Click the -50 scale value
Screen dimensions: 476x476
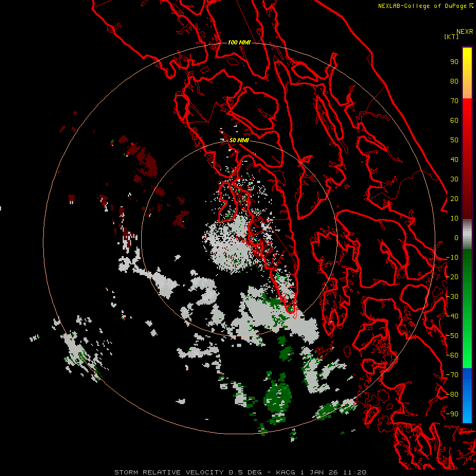(x=452, y=336)
